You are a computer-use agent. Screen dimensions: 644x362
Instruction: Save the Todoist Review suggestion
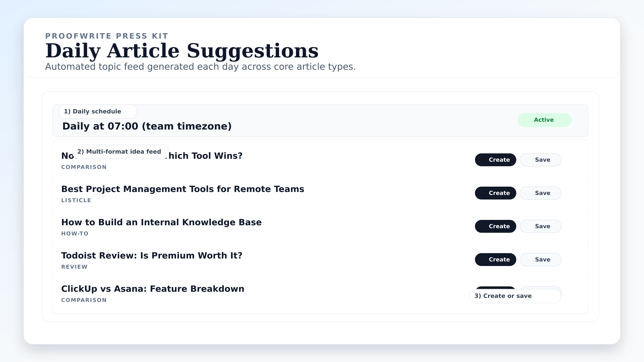click(540, 259)
